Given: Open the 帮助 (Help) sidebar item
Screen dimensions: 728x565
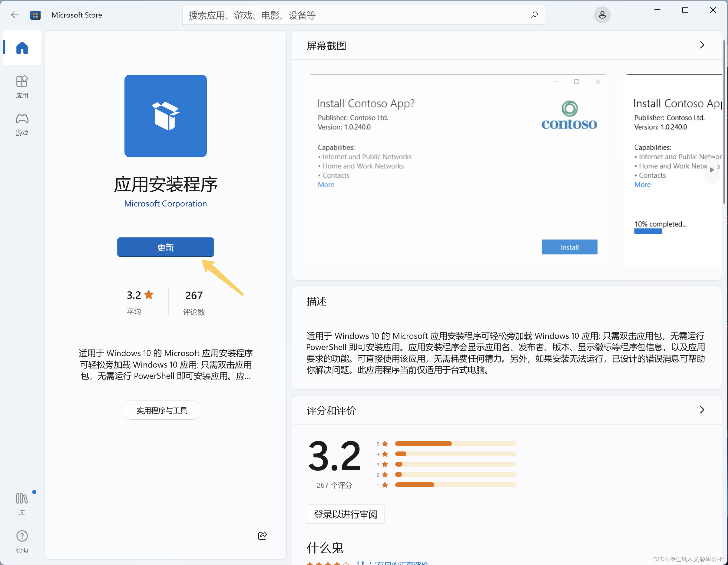Looking at the screenshot, I should [x=22, y=541].
